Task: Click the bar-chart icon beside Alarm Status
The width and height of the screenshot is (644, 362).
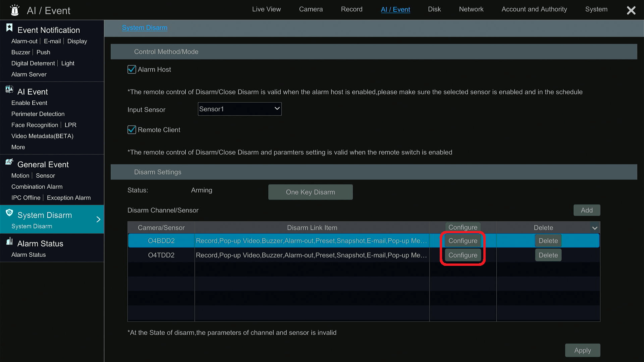Action: click(x=10, y=241)
